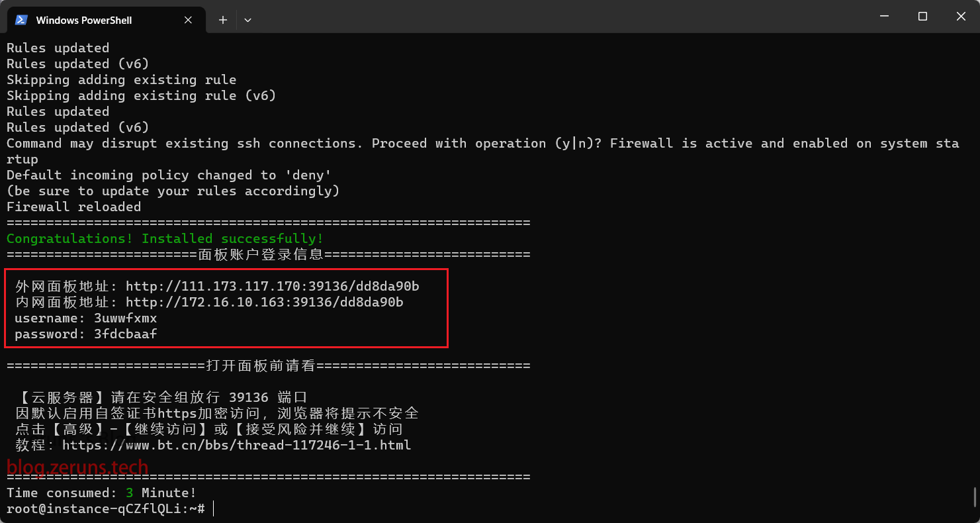Screen dimensions: 980x523
Task: Close the Windows PowerShell tab
Action: [188, 20]
